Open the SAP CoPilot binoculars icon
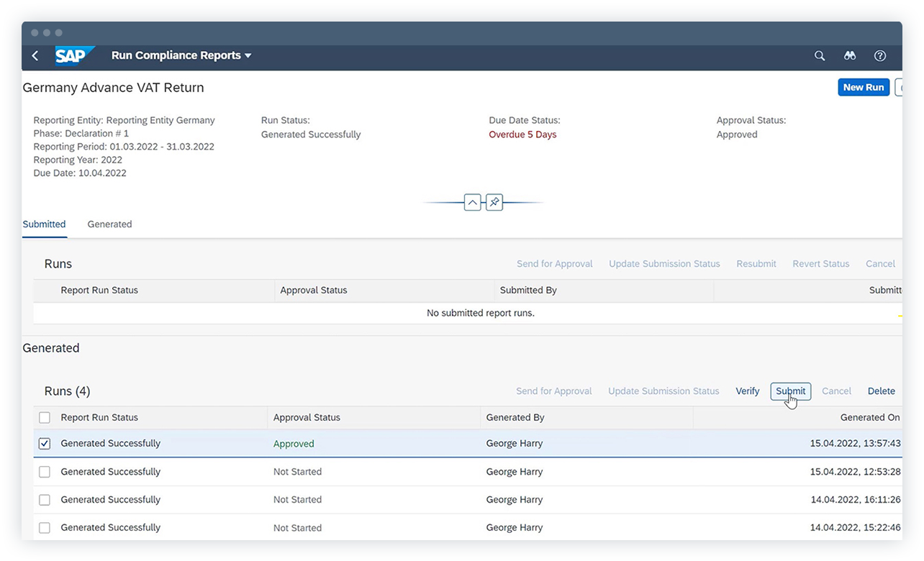This screenshot has height=561, width=924. pos(850,55)
